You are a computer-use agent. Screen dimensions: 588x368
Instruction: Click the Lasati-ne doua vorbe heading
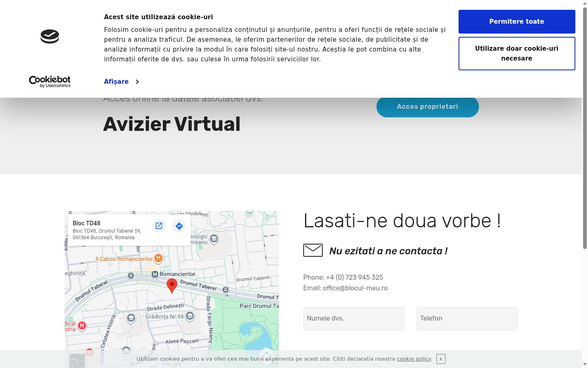402,221
